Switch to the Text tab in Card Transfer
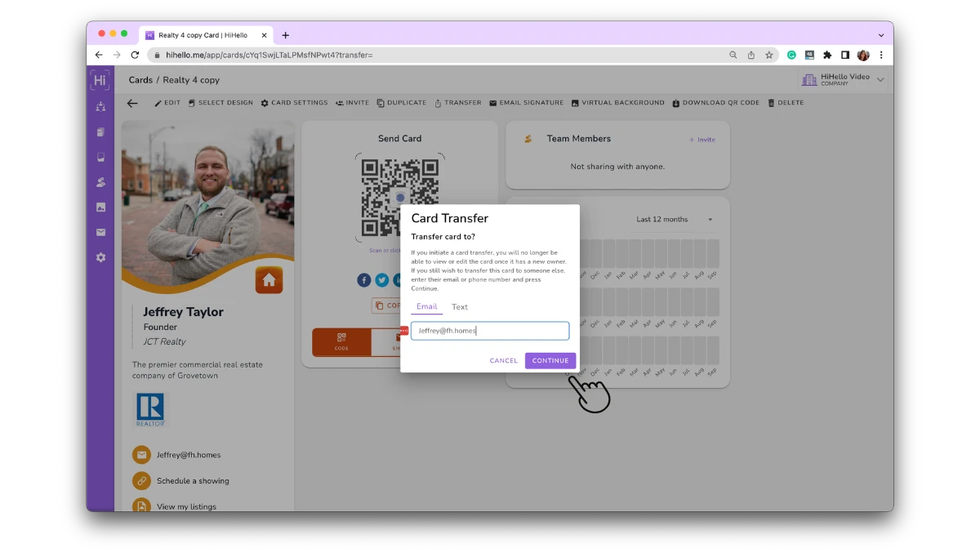980x553 pixels. click(460, 306)
